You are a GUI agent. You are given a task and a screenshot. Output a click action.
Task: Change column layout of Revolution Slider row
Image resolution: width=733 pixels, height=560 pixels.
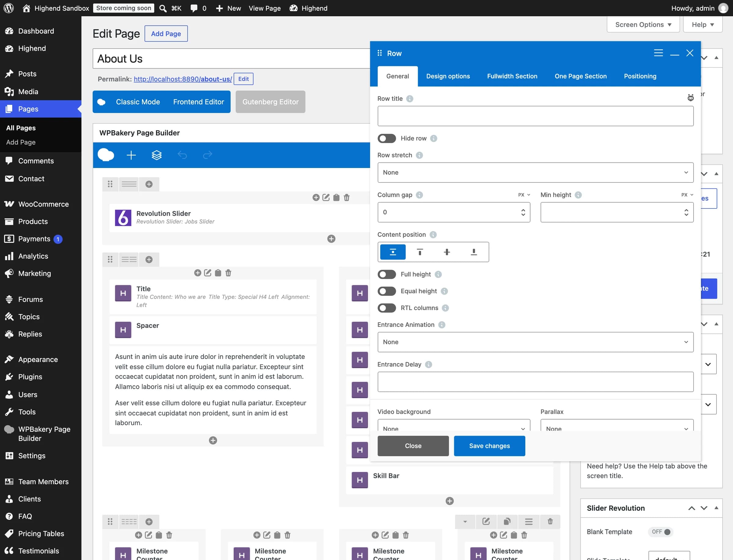pos(129,184)
